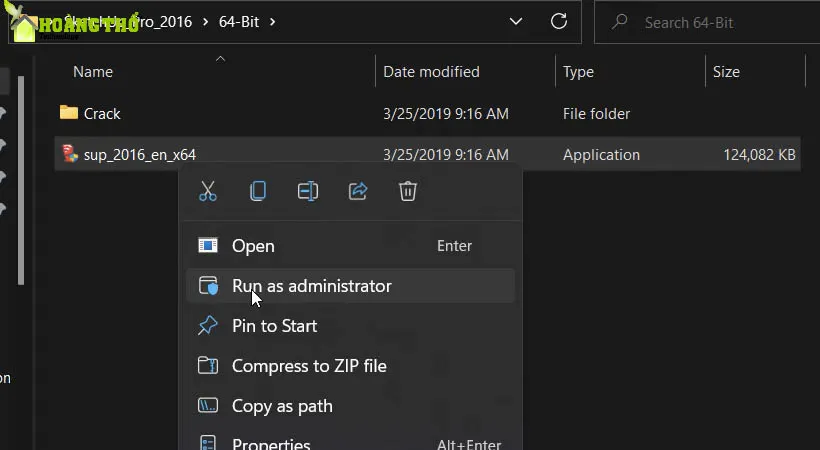Click the Delete trash icon
820x450 pixels.
click(x=408, y=191)
